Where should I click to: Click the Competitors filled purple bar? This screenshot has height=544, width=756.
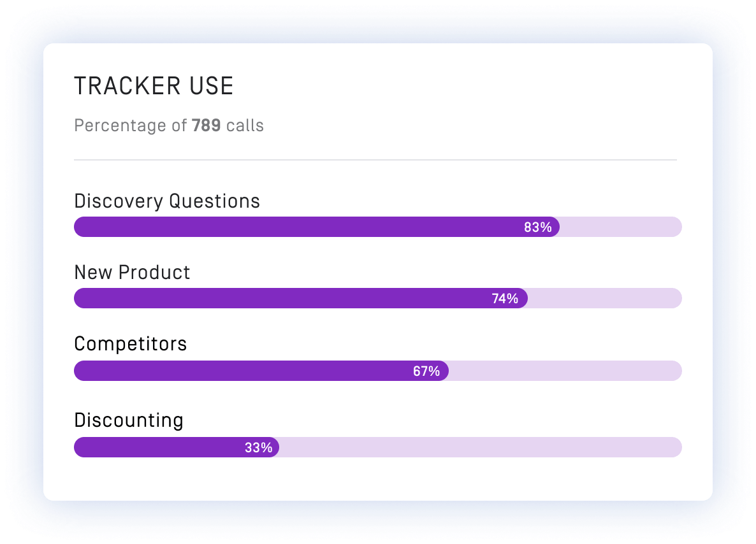click(x=261, y=371)
